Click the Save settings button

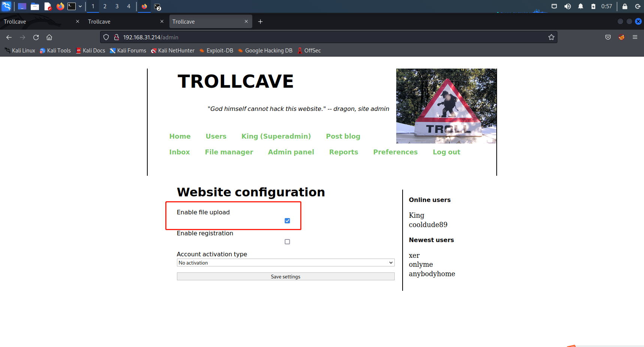286,277
